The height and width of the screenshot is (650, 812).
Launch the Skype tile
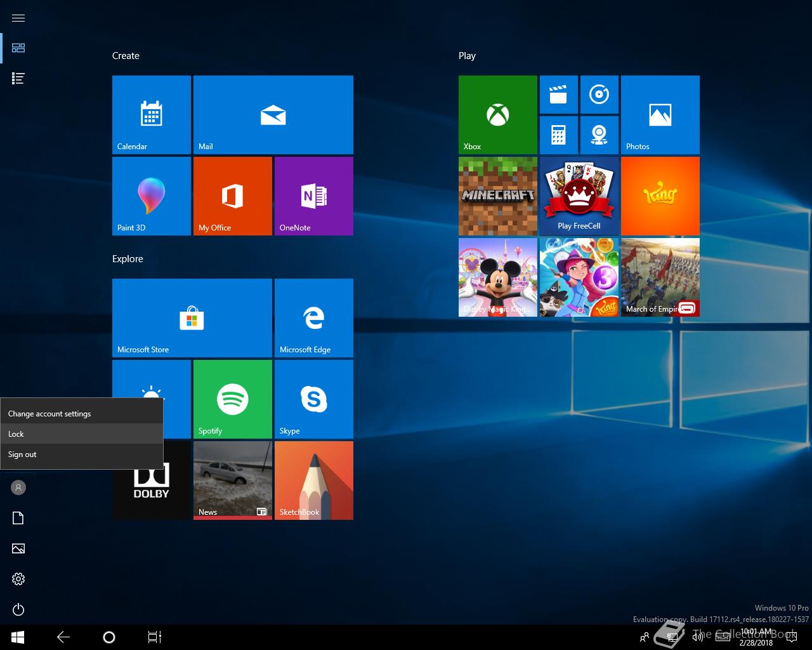314,399
